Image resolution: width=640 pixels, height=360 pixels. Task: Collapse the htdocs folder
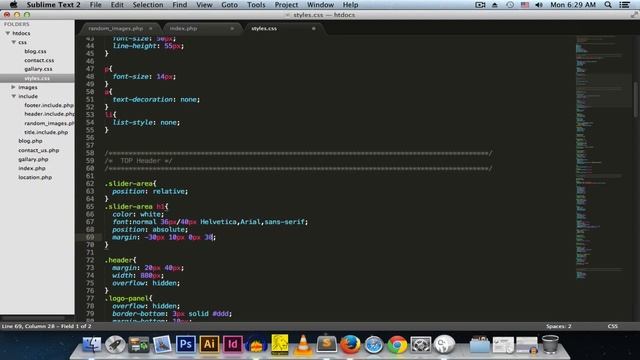tap(7, 33)
